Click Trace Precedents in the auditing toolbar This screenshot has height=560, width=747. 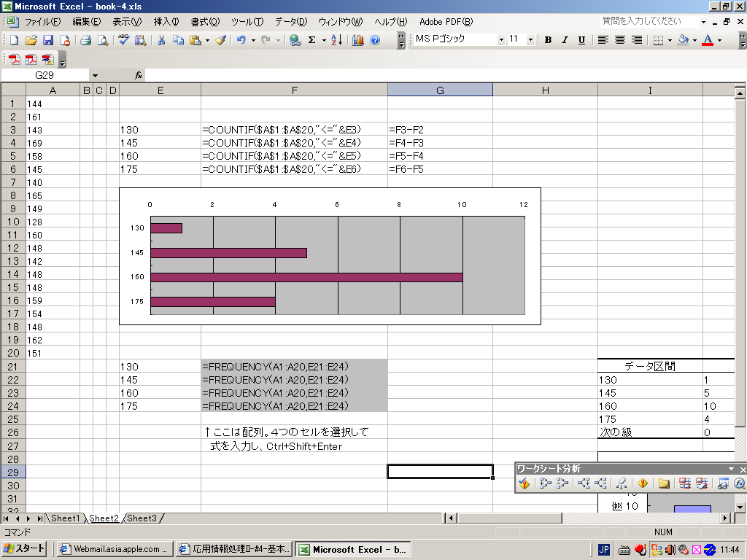(x=544, y=483)
